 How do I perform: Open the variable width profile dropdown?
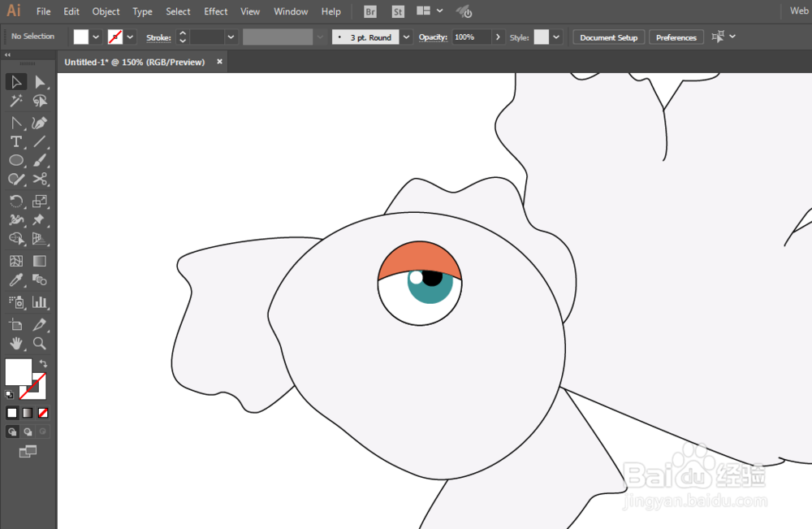320,37
